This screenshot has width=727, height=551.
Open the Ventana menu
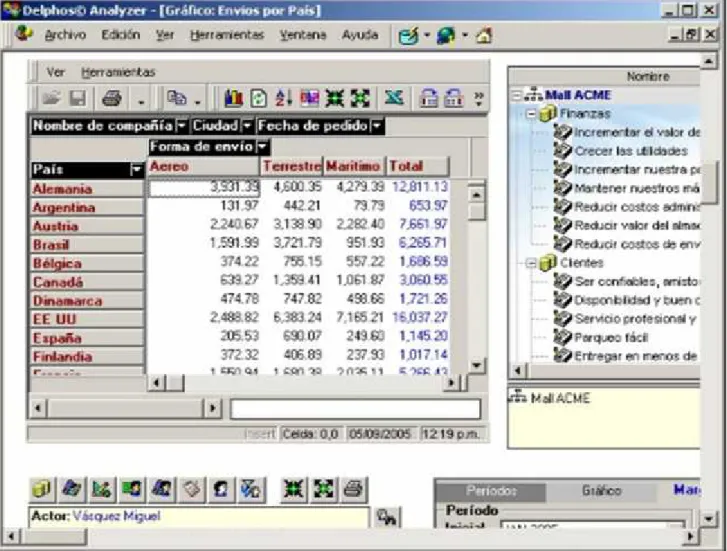[303, 35]
